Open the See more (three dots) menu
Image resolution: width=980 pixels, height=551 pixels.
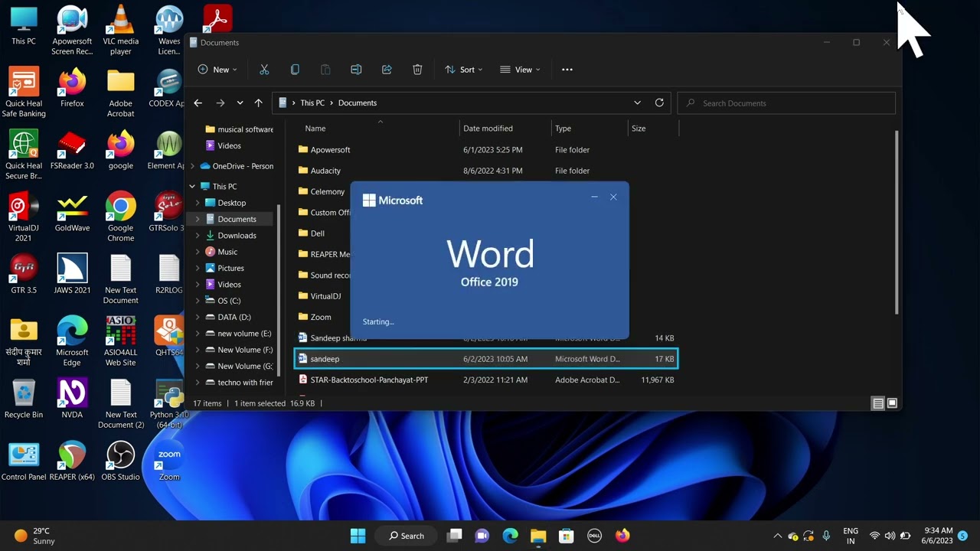click(x=567, y=70)
